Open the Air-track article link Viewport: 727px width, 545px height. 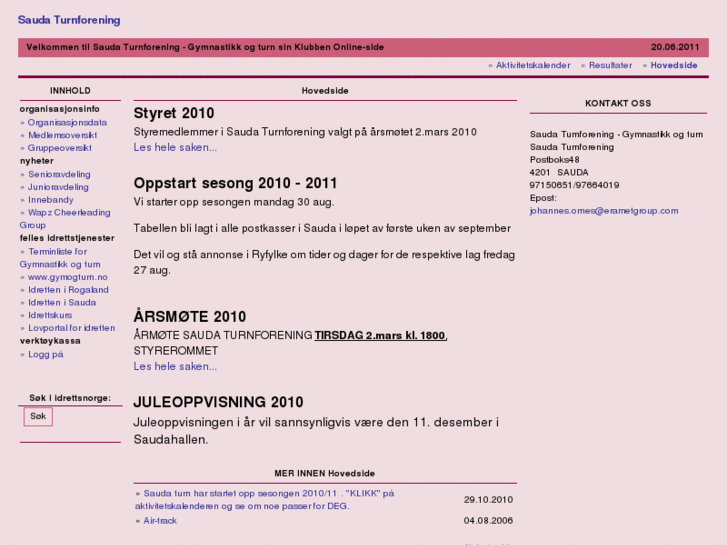coord(160,520)
